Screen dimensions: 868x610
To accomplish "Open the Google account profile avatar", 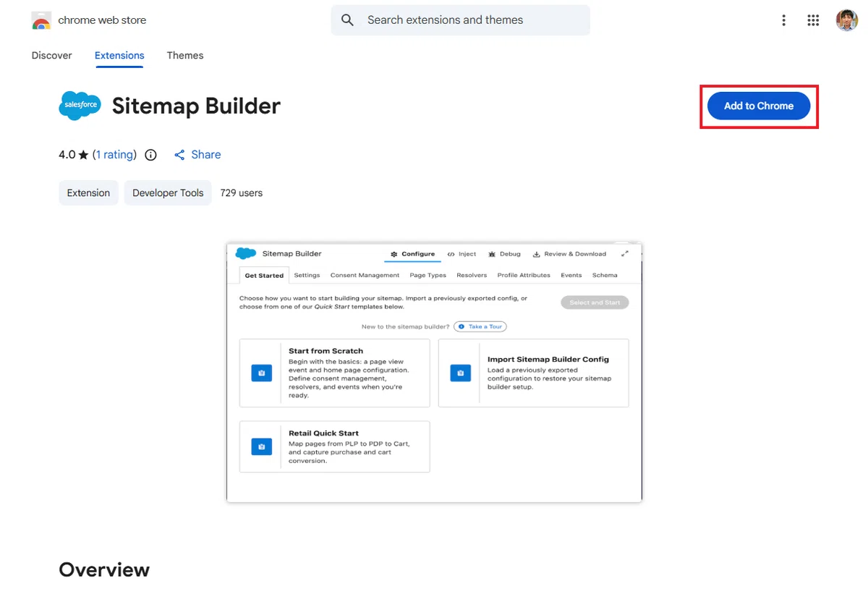I will [846, 20].
